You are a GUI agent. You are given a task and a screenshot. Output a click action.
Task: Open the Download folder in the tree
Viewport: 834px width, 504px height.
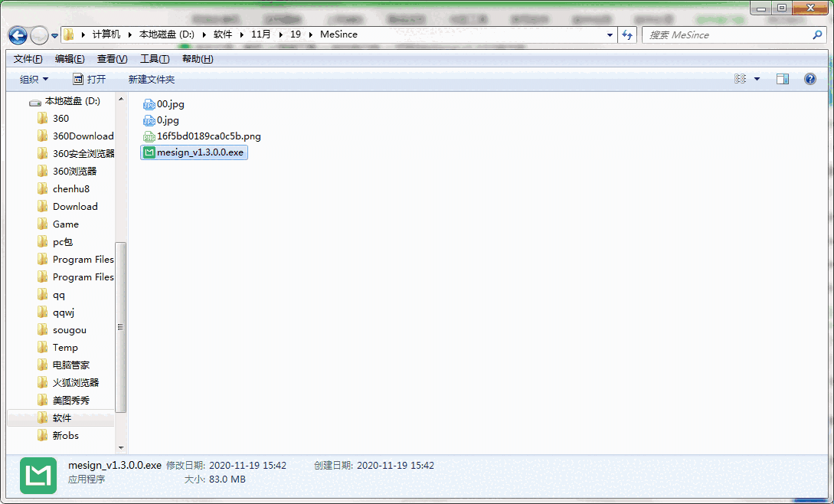tap(75, 207)
